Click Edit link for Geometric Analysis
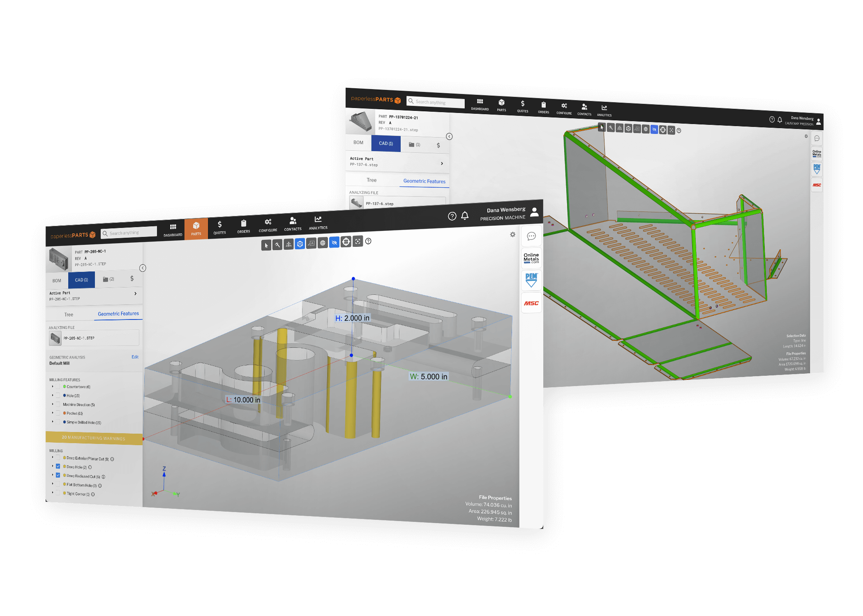 coord(135,357)
